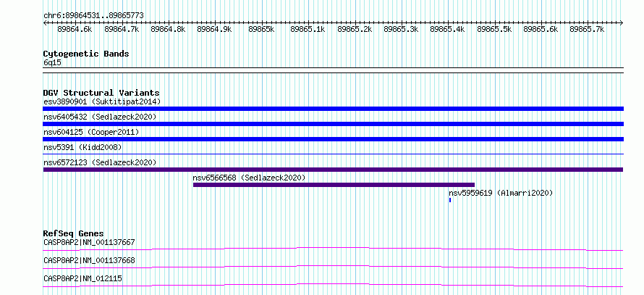The height and width of the screenshot is (295, 644).
Task: Select the esv3890901 blue variant bar
Action: (x=333, y=109)
